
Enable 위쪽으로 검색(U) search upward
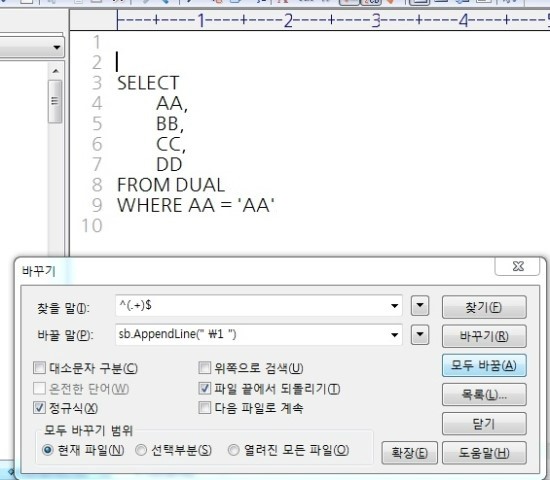204,368
